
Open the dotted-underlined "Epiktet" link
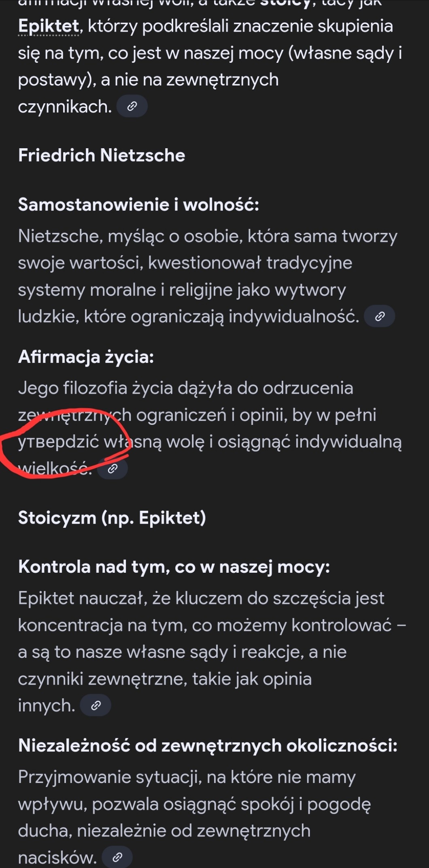coord(49,26)
